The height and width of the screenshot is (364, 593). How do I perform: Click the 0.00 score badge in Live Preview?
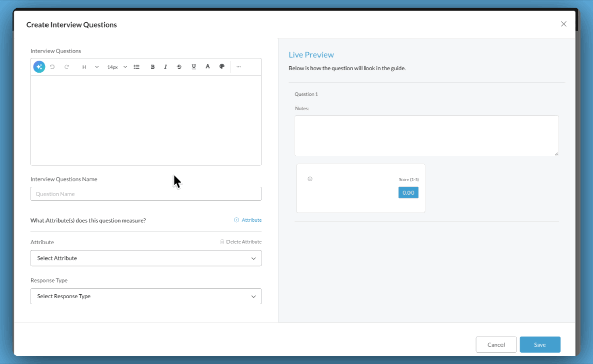click(408, 192)
